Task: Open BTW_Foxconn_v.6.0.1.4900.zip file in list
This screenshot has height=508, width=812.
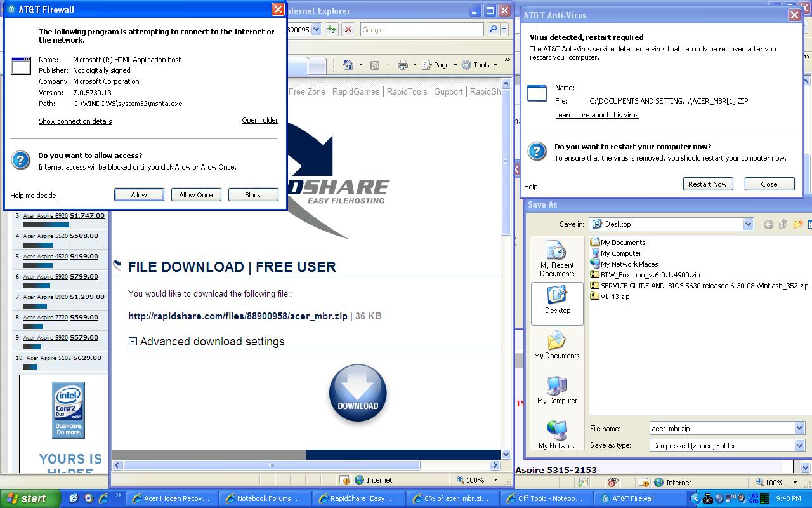Action: pos(645,275)
